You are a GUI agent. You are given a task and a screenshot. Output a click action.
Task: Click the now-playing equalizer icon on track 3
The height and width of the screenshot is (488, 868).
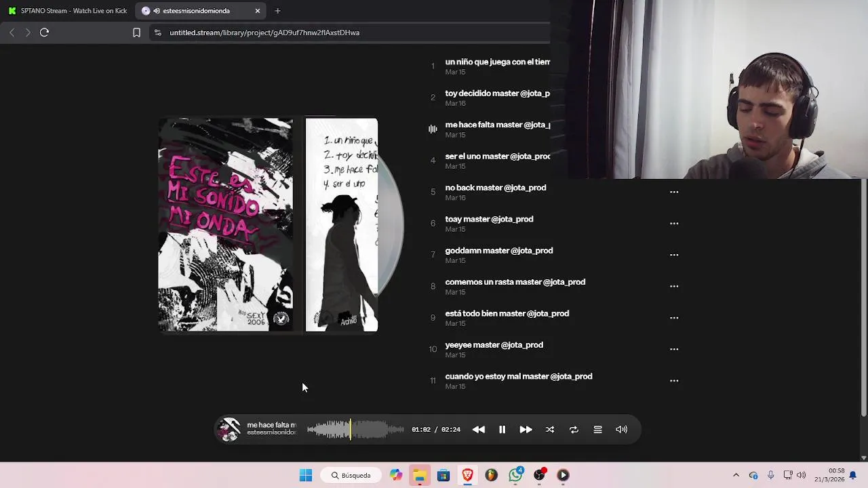point(433,129)
